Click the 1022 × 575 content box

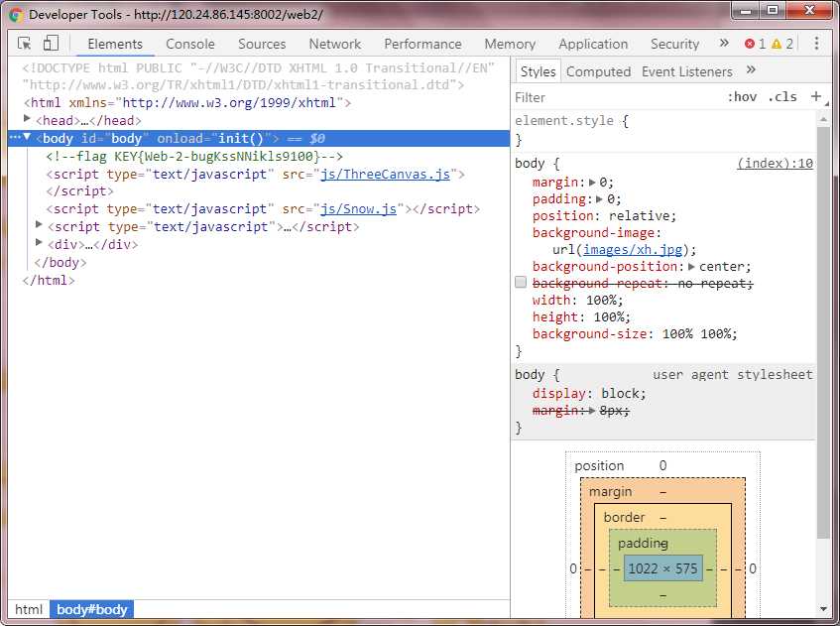pos(662,568)
